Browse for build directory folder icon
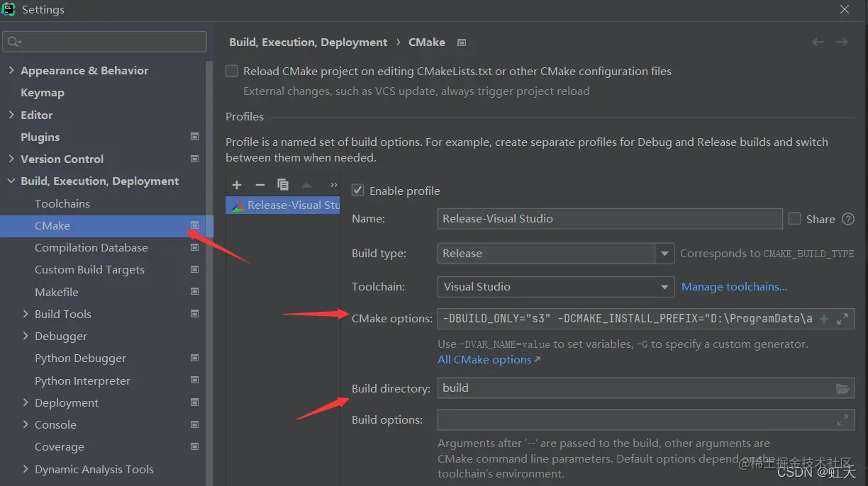The image size is (868, 486). tap(842, 388)
